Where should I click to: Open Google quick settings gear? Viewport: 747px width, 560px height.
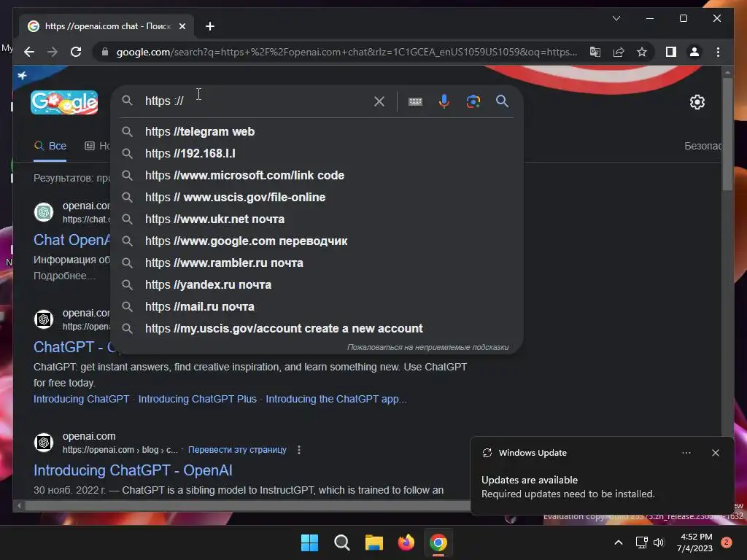point(697,102)
